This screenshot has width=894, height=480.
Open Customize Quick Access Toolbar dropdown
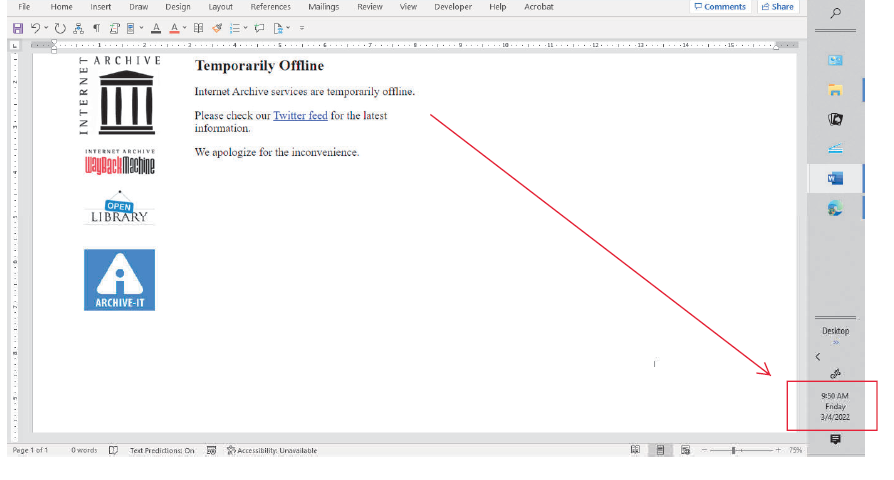pyautogui.click(x=302, y=28)
